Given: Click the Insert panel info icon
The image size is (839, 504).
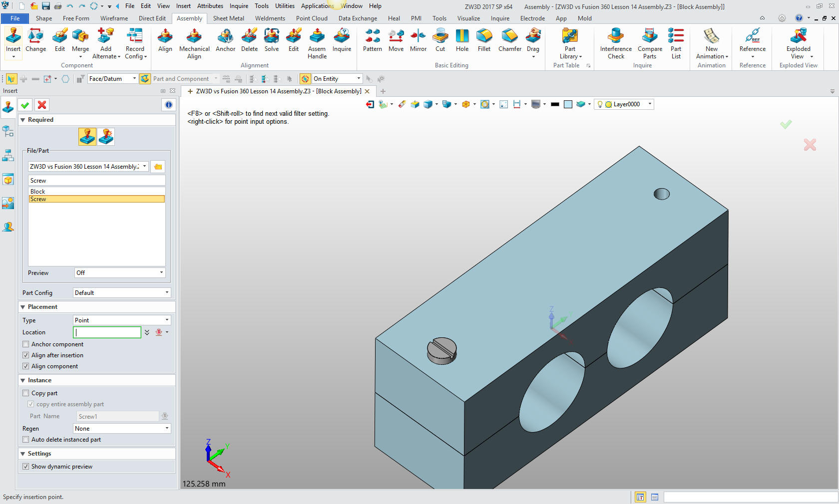Looking at the screenshot, I should tap(169, 105).
